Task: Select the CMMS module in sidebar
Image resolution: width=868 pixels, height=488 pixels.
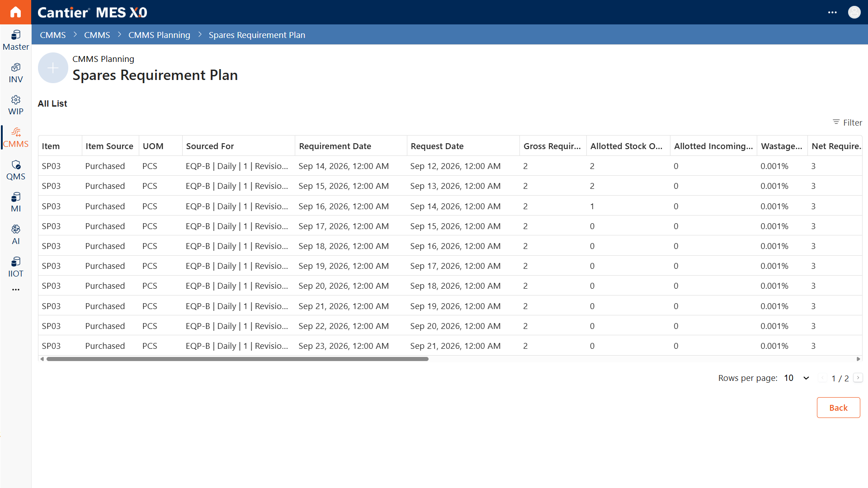Action: pyautogui.click(x=15, y=138)
